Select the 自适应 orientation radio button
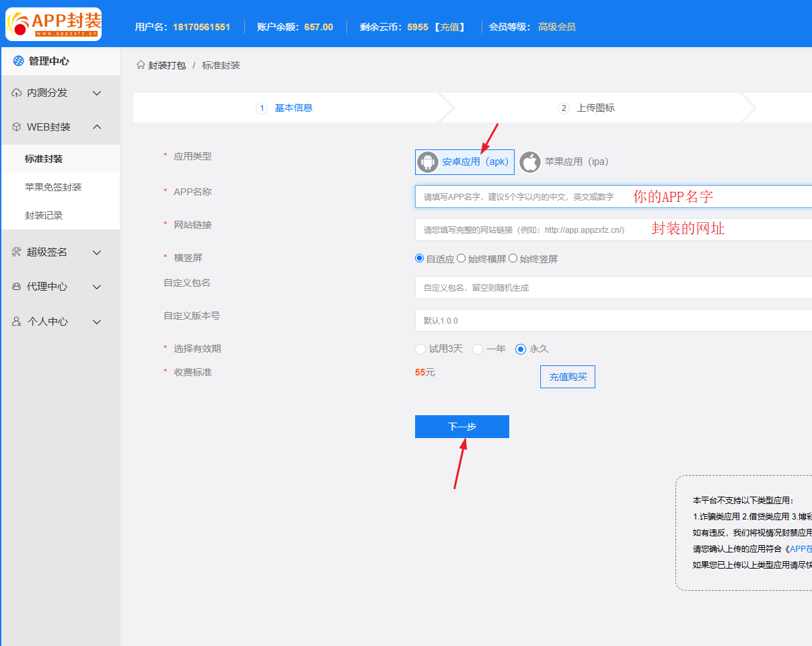The height and width of the screenshot is (646, 812). [420, 258]
